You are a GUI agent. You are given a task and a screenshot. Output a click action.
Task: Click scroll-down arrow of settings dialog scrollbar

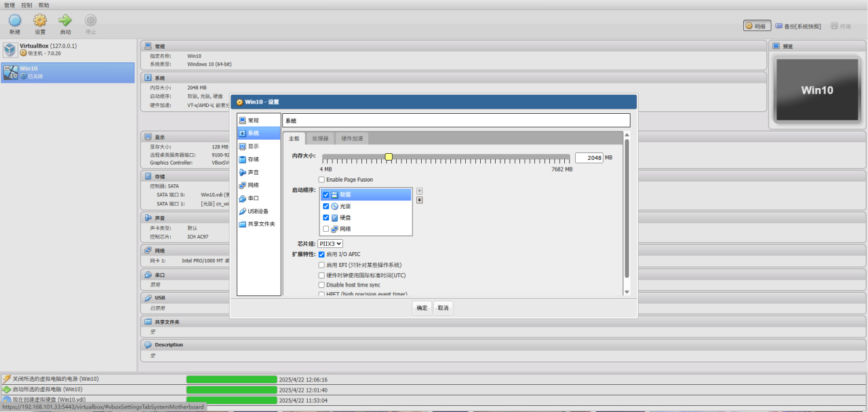click(627, 292)
